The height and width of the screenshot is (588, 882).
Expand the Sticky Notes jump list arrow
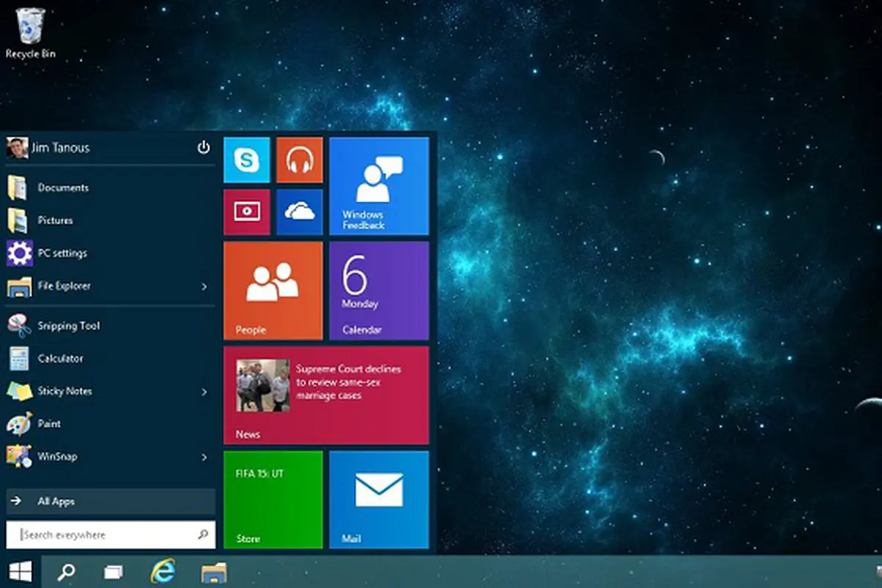[x=204, y=392]
